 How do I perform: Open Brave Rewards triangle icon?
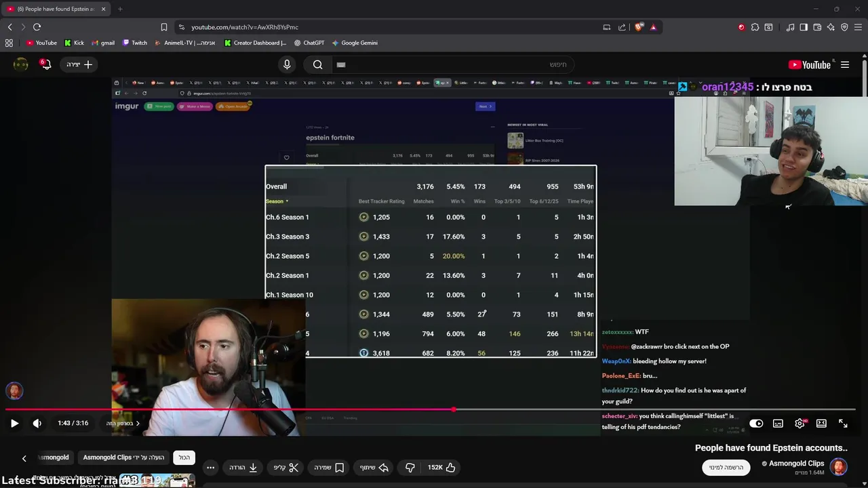tap(653, 27)
